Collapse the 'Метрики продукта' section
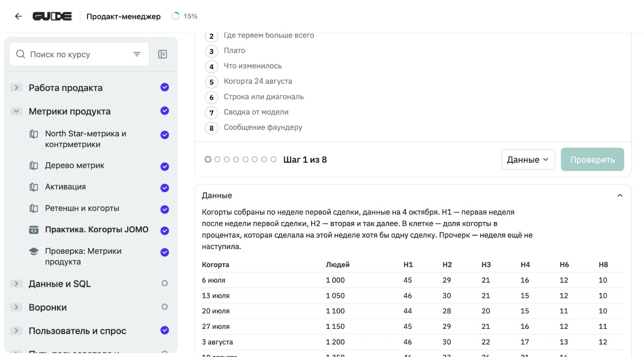 click(16, 111)
